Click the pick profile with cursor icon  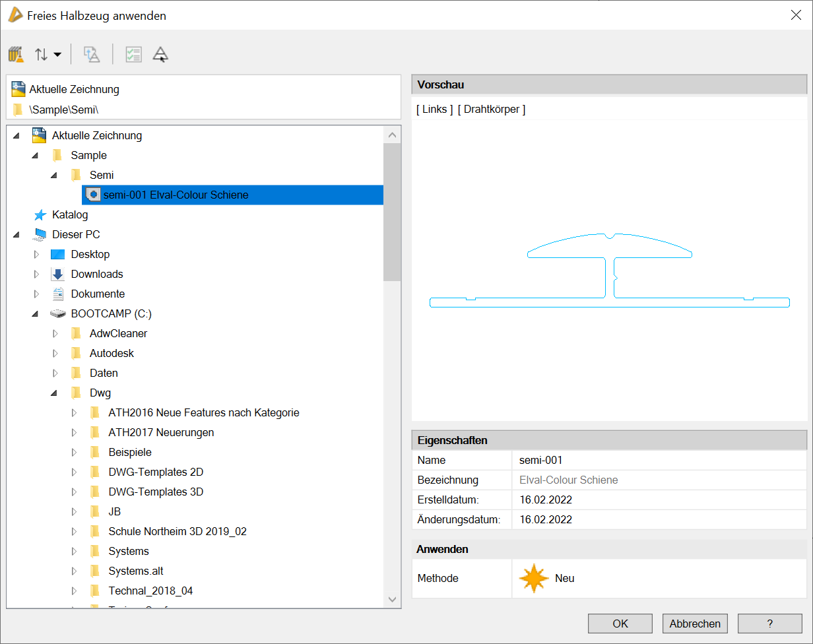click(160, 55)
